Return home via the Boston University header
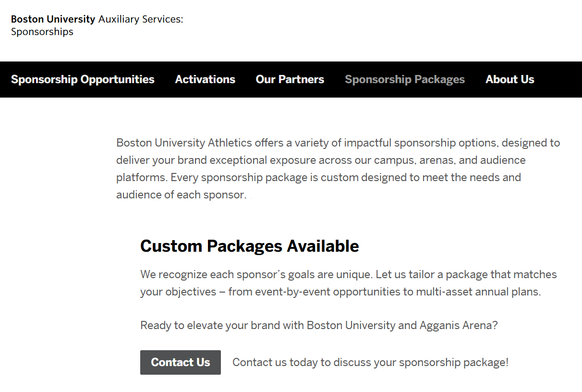This screenshot has width=582, height=392. tap(53, 19)
